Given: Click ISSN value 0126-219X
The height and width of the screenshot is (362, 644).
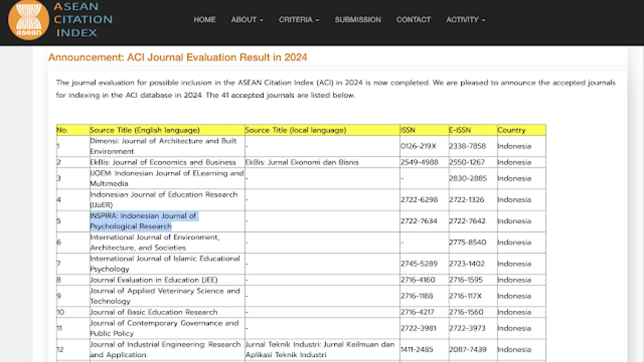Looking at the screenshot, I should coord(418,146).
